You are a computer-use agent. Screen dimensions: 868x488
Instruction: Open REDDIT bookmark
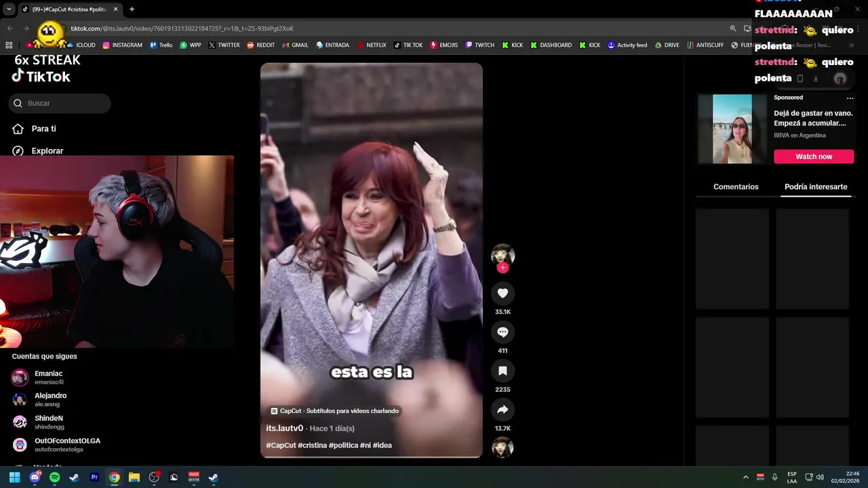tap(261, 45)
